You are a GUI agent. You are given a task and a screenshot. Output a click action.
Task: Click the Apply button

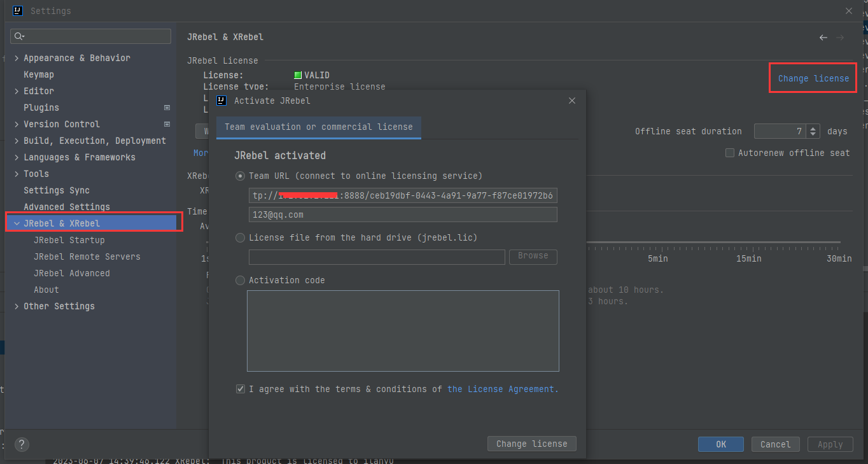pos(830,444)
